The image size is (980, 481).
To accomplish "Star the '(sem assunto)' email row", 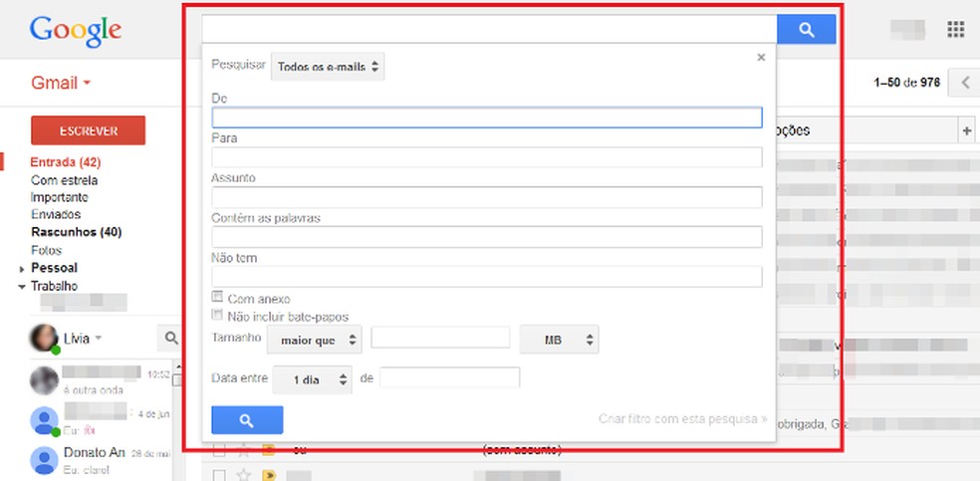I will point(244,448).
